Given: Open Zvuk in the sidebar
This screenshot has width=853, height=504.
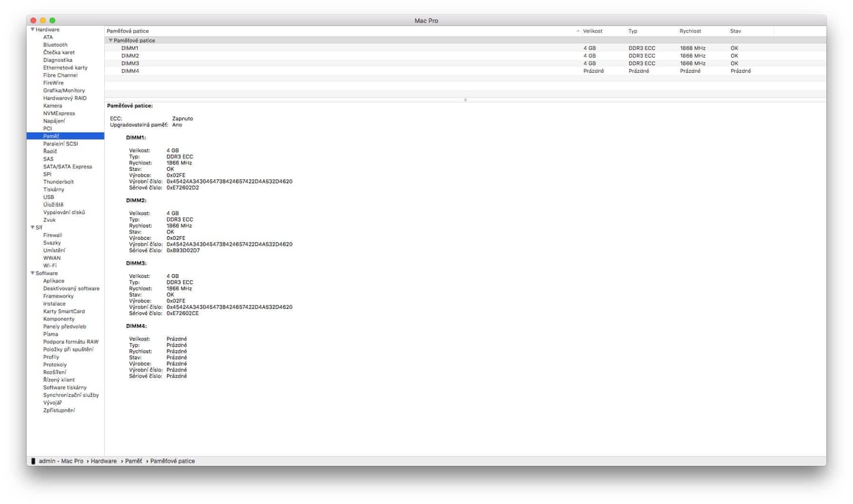Looking at the screenshot, I should [x=50, y=220].
